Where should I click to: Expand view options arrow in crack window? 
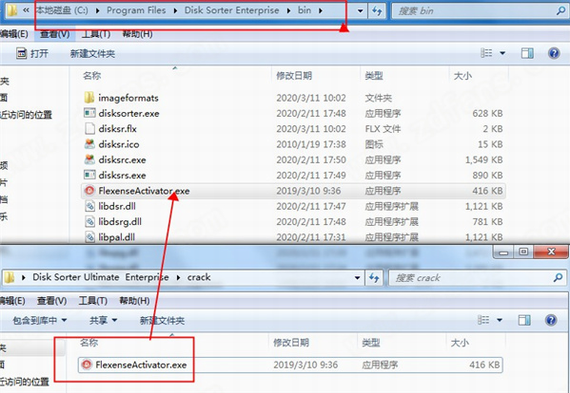pos(499,320)
